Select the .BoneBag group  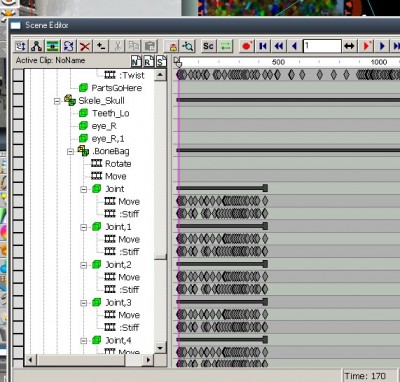(x=111, y=151)
